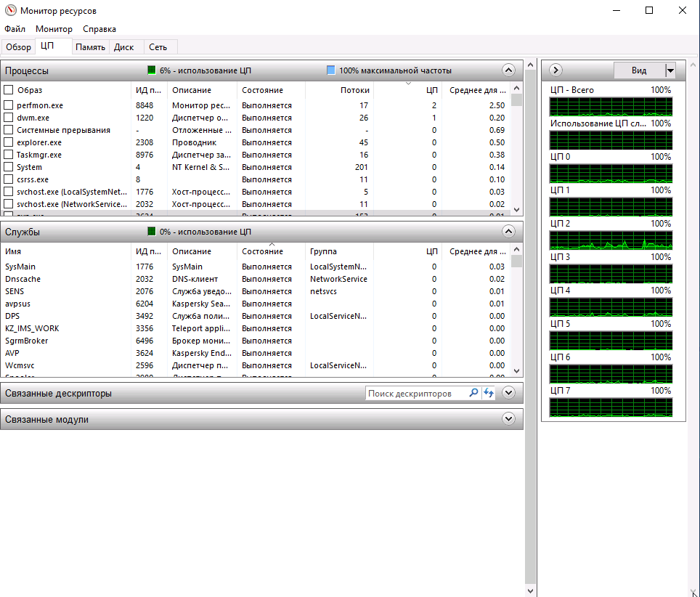Click the services list scroll-down arrow
The image size is (700, 597).
click(516, 370)
